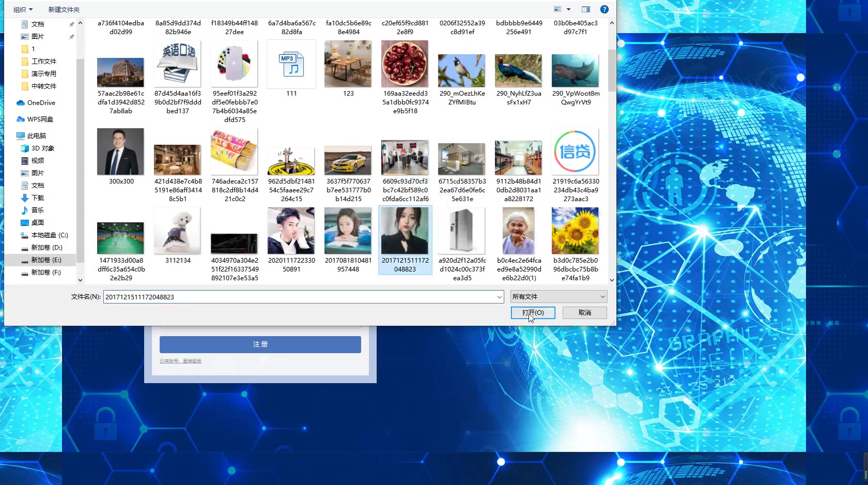The width and height of the screenshot is (868, 485).
Task: Click the change view layout icon
Action: tap(557, 9)
